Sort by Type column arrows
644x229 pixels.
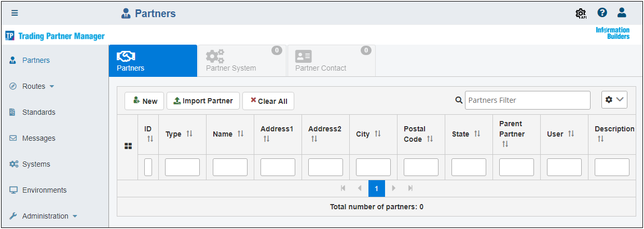click(189, 134)
